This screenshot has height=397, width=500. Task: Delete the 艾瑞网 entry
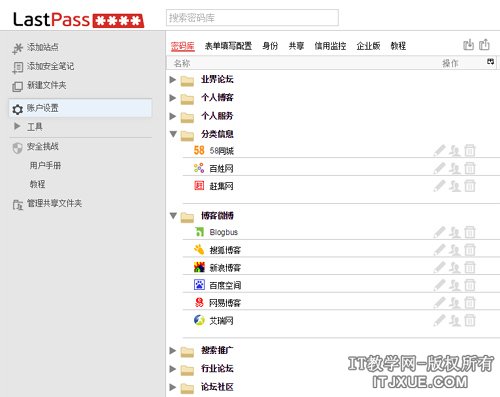click(470, 321)
